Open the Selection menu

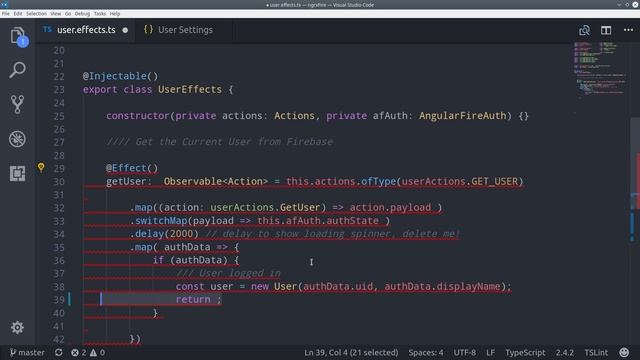pyautogui.click(x=36, y=13)
